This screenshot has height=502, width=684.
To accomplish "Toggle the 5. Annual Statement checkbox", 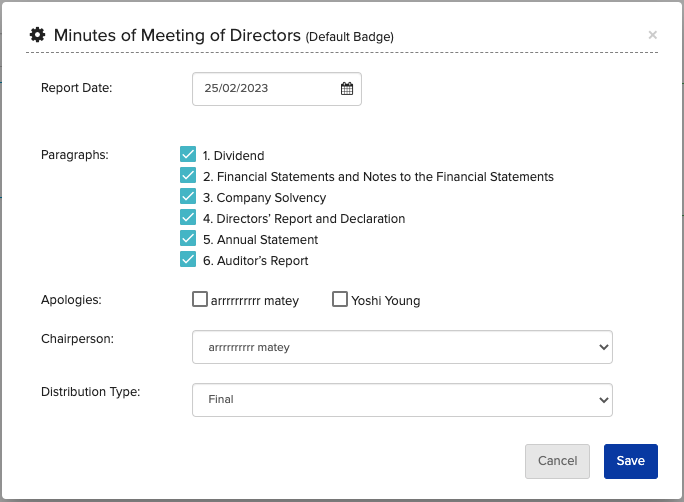I will point(188,238).
